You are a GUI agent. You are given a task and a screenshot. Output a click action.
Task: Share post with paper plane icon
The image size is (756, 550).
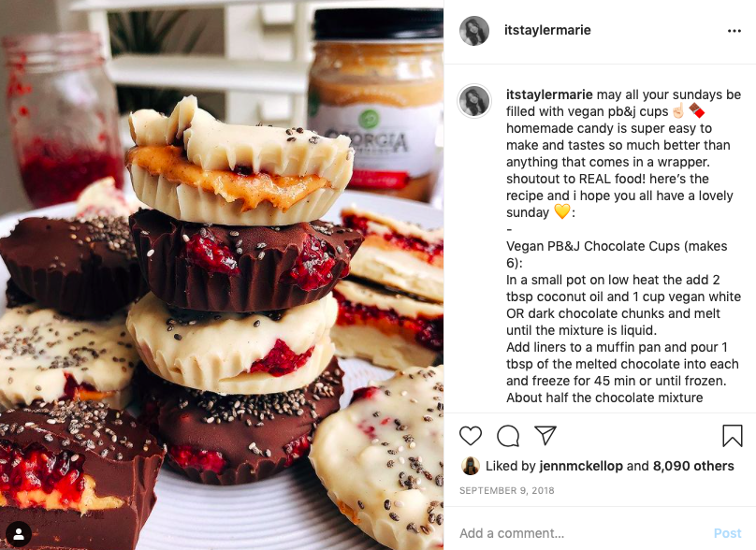coord(545,435)
